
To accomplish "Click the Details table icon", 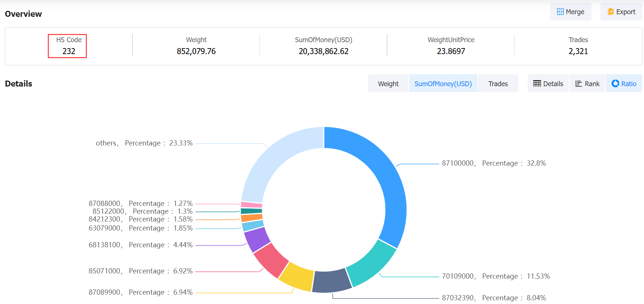I will pyautogui.click(x=537, y=84).
